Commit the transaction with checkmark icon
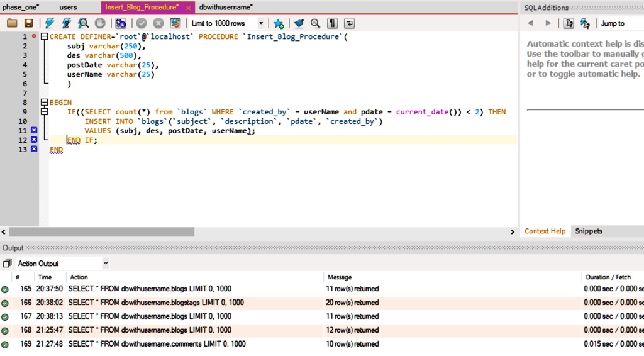This screenshot has height=356, width=644. coord(142,23)
